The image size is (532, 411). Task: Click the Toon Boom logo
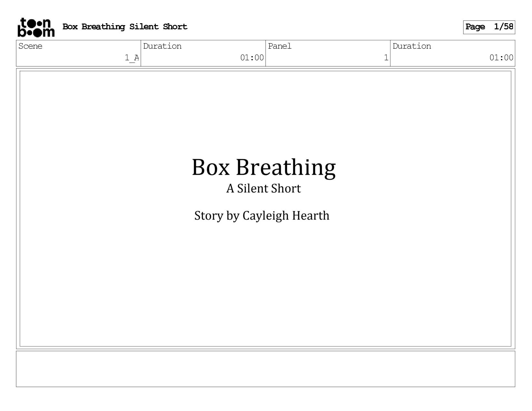36,27
